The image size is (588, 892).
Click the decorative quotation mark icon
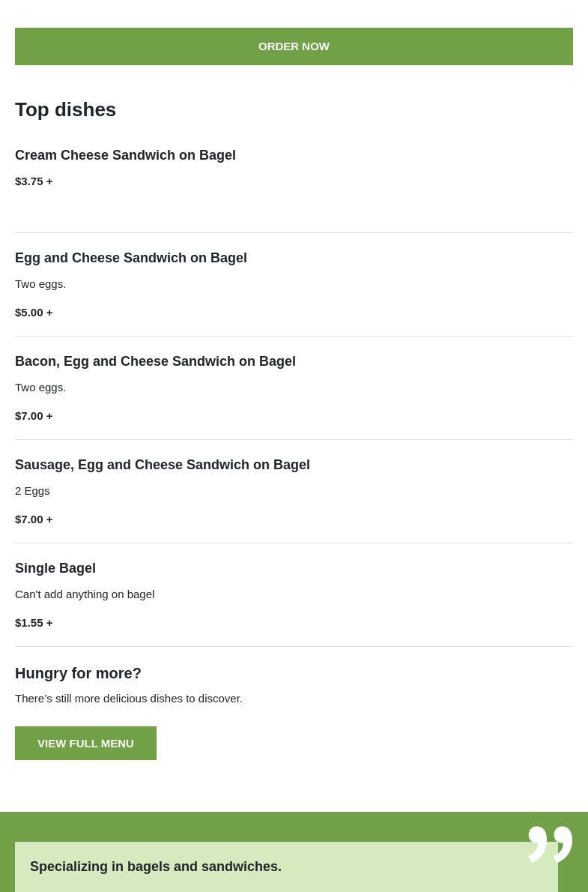(550, 844)
